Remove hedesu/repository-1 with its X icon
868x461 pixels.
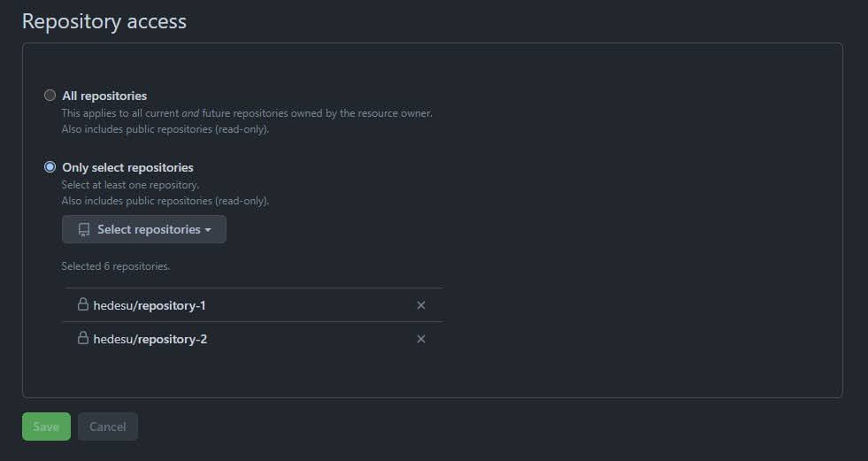[x=421, y=305]
